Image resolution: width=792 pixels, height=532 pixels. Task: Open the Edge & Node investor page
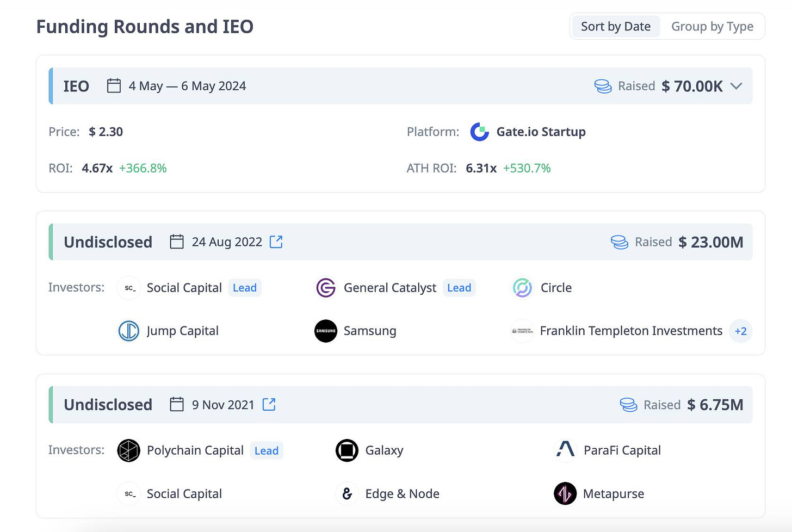[402, 493]
